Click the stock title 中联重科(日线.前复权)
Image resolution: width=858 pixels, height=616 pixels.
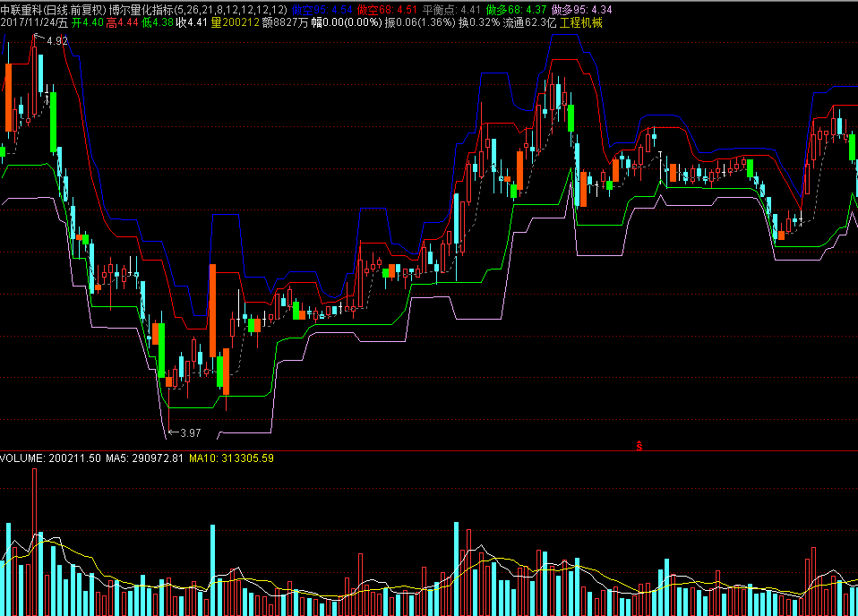pos(53,9)
